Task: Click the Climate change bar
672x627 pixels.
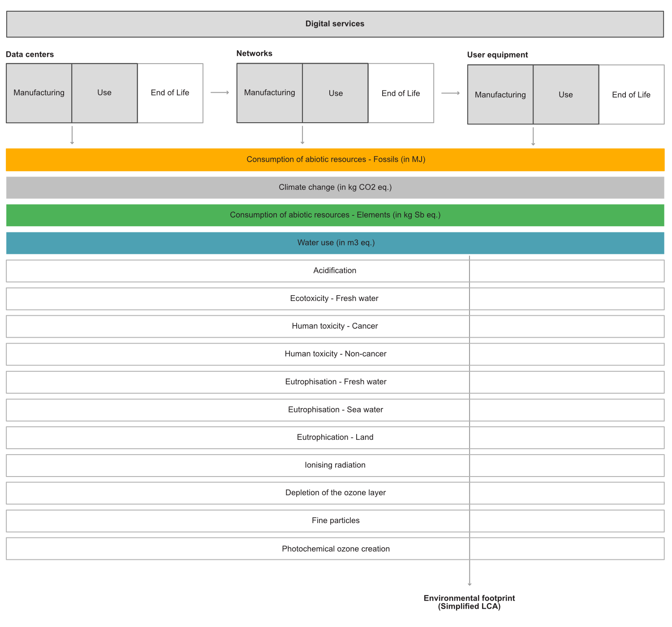Action: click(x=335, y=187)
